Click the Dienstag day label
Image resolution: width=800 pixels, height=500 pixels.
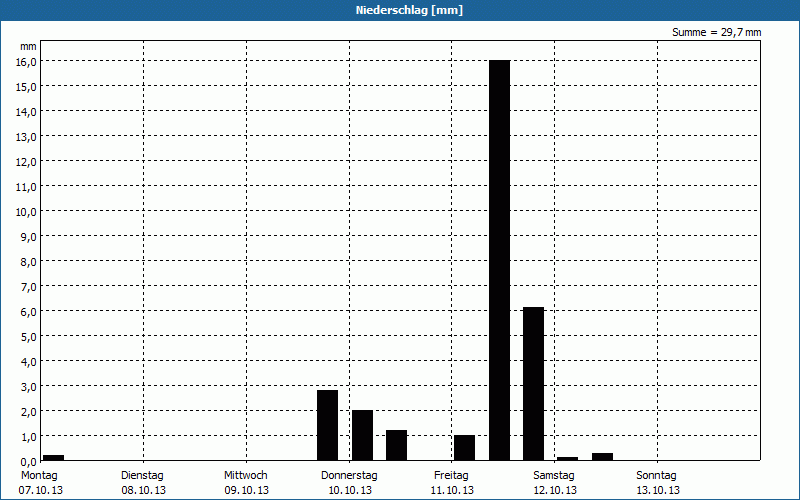[x=142, y=476]
